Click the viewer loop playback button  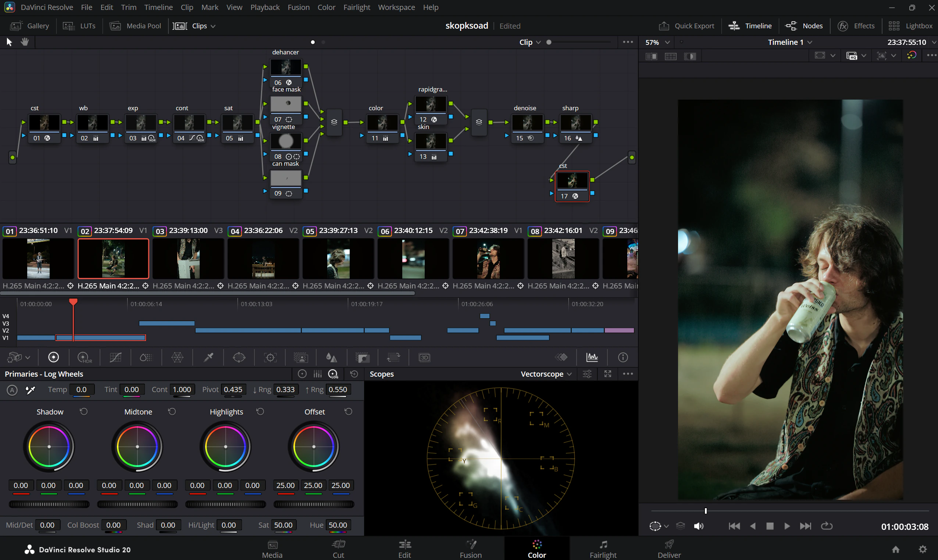(827, 526)
